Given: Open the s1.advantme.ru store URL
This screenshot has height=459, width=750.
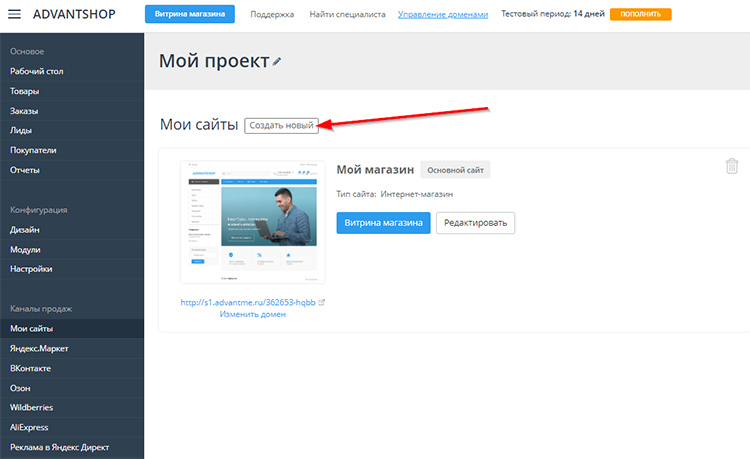Looking at the screenshot, I should [247, 302].
